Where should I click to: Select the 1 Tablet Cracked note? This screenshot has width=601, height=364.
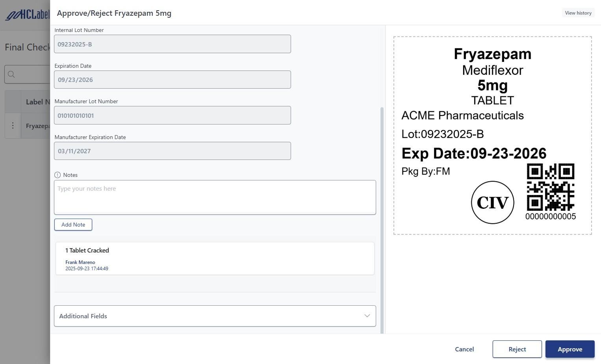tap(215, 258)
